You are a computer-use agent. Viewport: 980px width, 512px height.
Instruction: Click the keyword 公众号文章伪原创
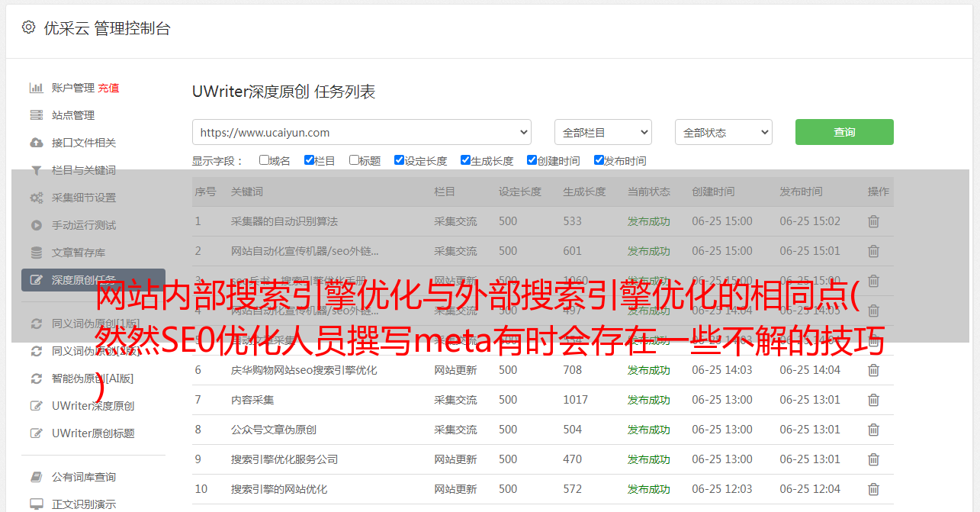(274, 430)
